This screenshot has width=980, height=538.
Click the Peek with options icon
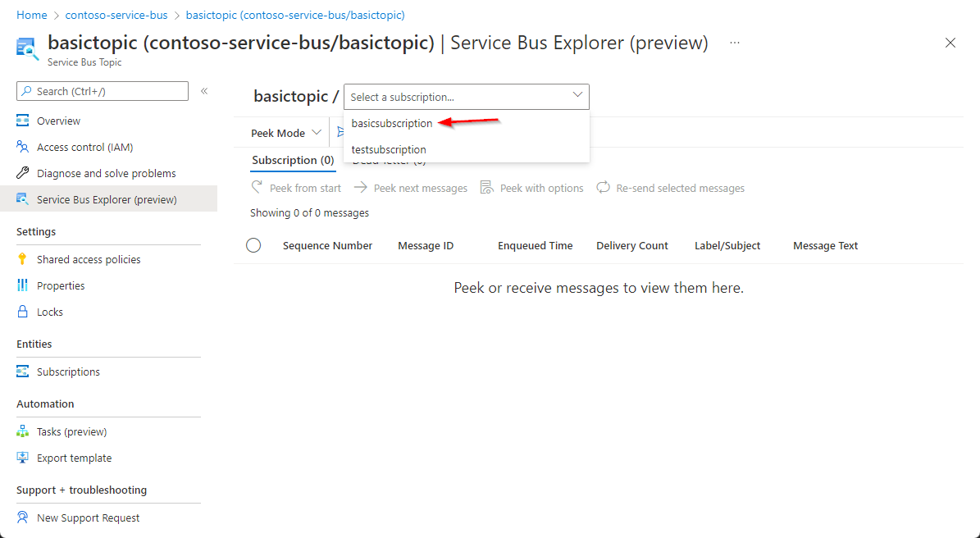point(487,188)
